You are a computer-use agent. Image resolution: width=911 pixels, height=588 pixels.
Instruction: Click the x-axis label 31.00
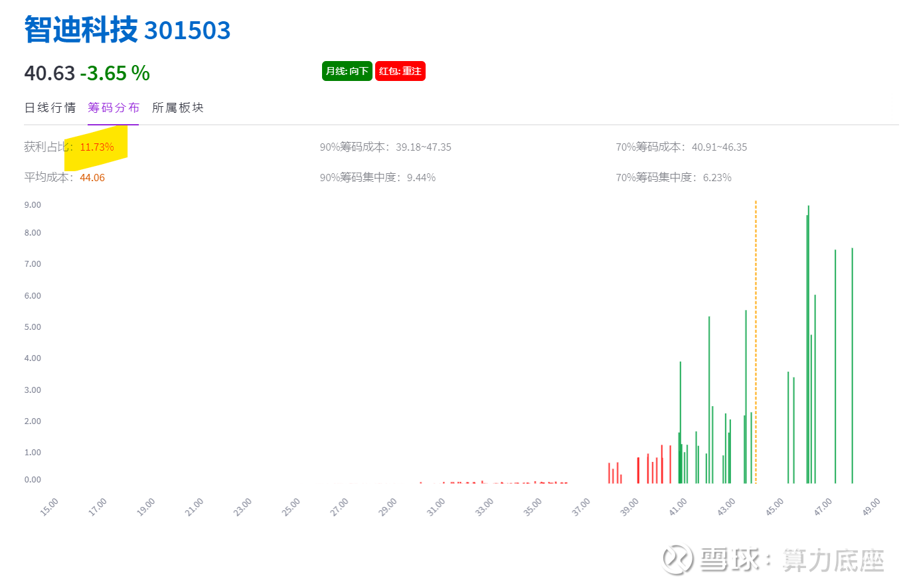[436, 508]
